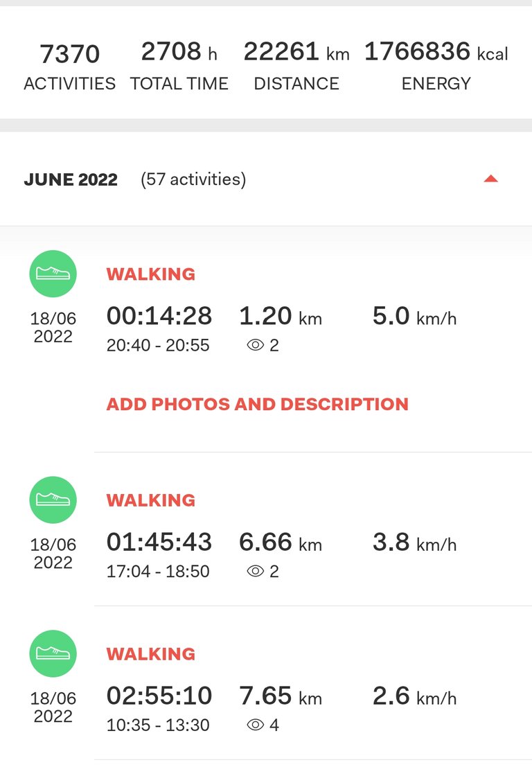532x767 pixels.
Task: Tap views eye icon on 7.65 km walk
Action: 255,725
